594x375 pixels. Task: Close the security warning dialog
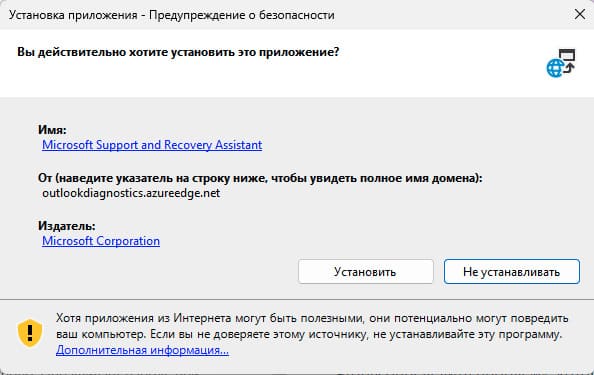coord(580,14)
